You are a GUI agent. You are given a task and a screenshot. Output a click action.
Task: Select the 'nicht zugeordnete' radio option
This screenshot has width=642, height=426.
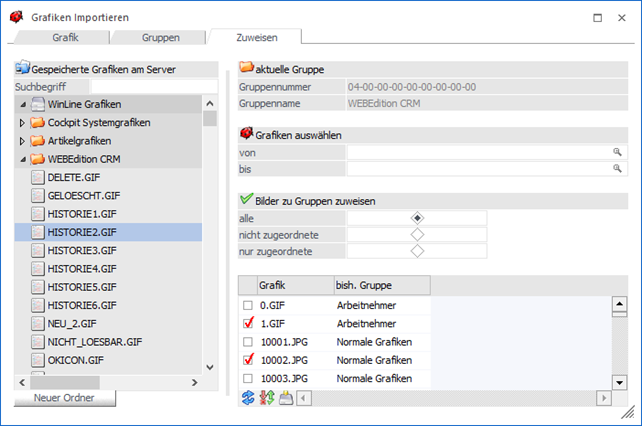pyautogui.click(x=417, y=234)
